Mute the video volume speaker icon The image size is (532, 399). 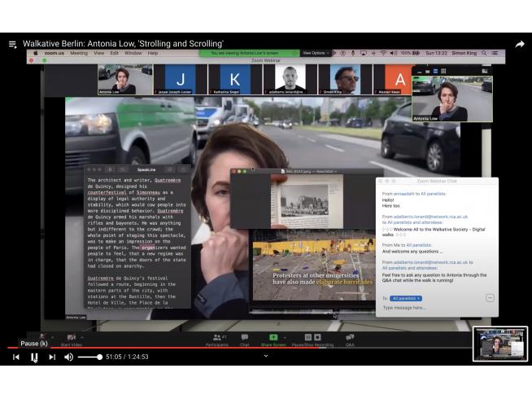pos(69,357)
